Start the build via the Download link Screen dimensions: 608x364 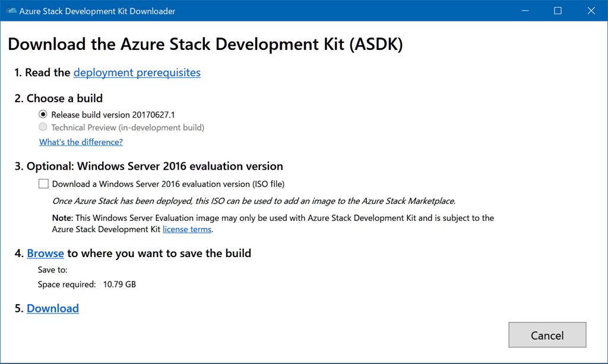click(x=53, y=308)
